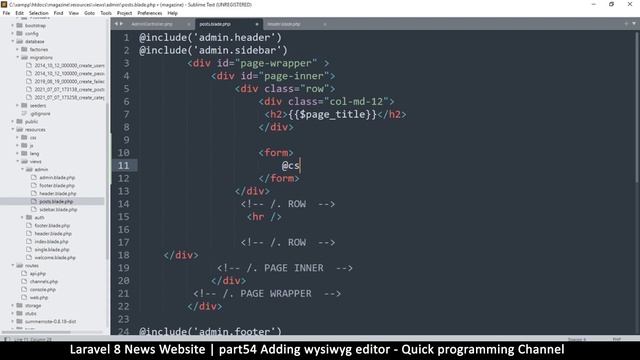Open the Edit menu
This screenshot has width=640, height=360.
click(x=19, y=13)
